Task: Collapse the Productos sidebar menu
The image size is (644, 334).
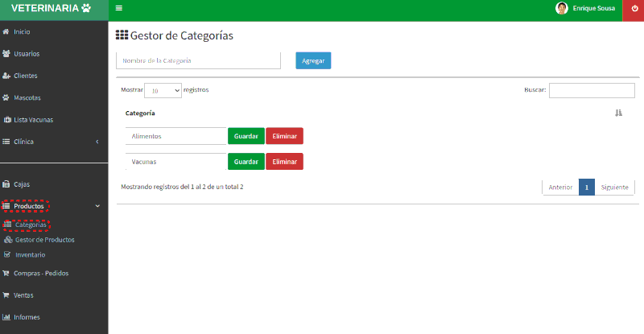Action: pyautogui.click(x=97, y=206)
